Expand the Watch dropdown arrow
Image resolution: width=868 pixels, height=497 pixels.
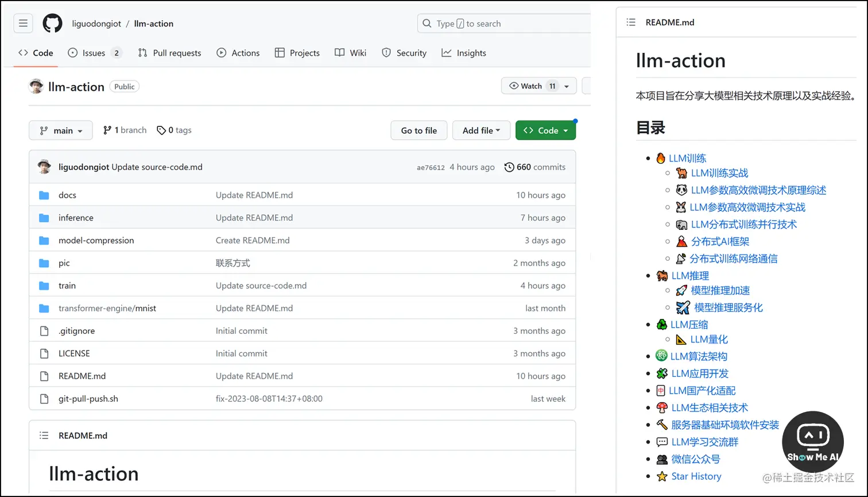point(567,86)
